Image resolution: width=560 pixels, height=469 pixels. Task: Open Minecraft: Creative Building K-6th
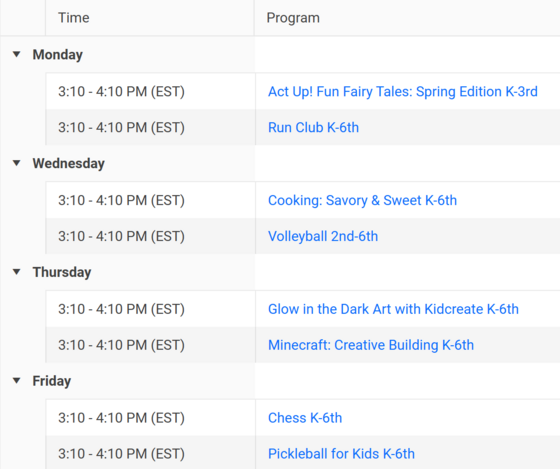371,345
